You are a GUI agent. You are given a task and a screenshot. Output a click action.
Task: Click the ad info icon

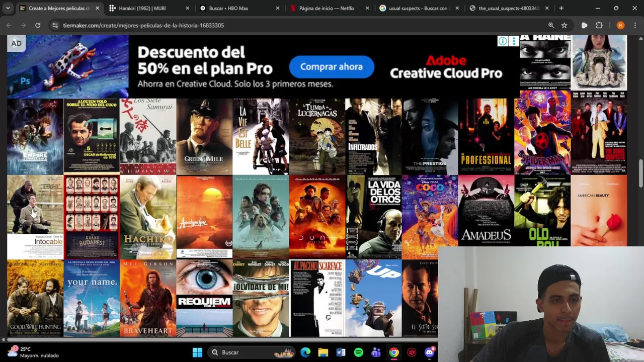pyautogui.click(x=502, y=41)
